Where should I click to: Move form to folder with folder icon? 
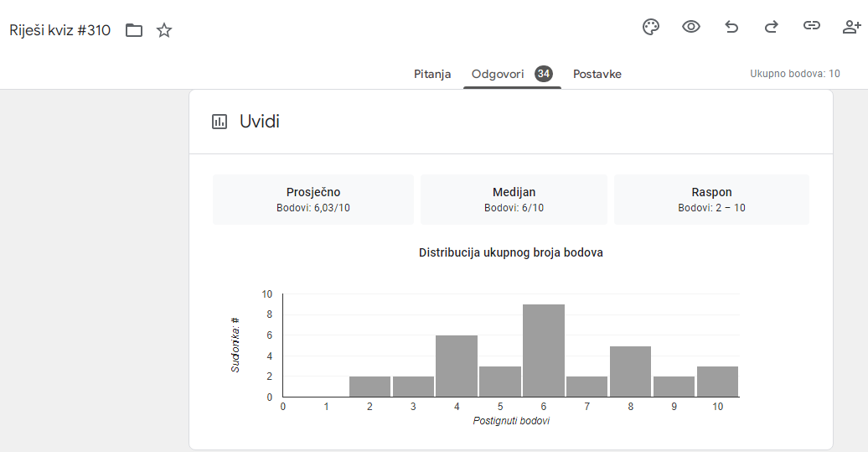(x=134, y=30)
